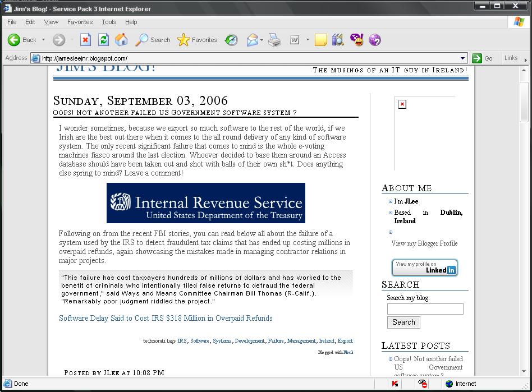Image resolution: width=532 pixels, height=392 pixels.
Task: Click the 'Sunday, September 03, 2006' date heading
Action: pyautogui.click(x=140, y=101)
